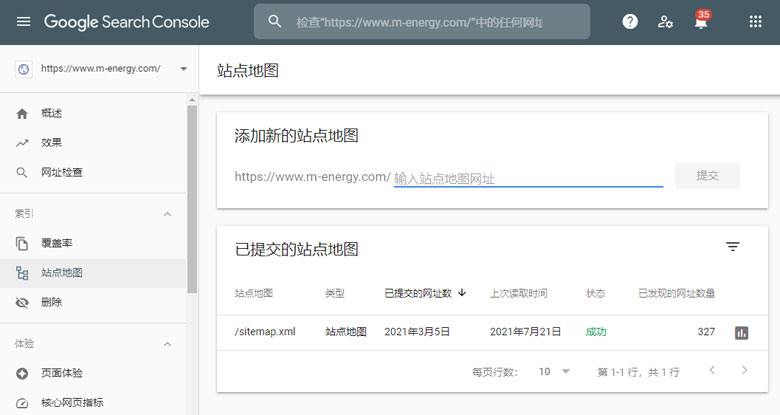
Task: Click the sidebar vertical scrollbar thumb
Action: (x=192, y=199)
